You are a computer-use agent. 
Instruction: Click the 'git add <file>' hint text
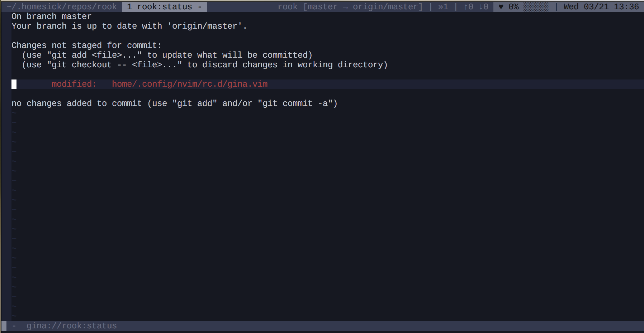(x=167, y=55)
